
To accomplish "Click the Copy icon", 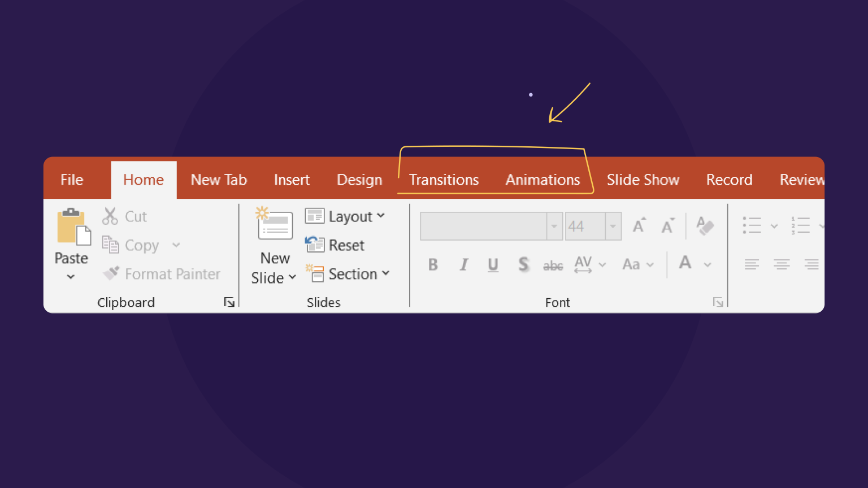I will tap(110, 245).
